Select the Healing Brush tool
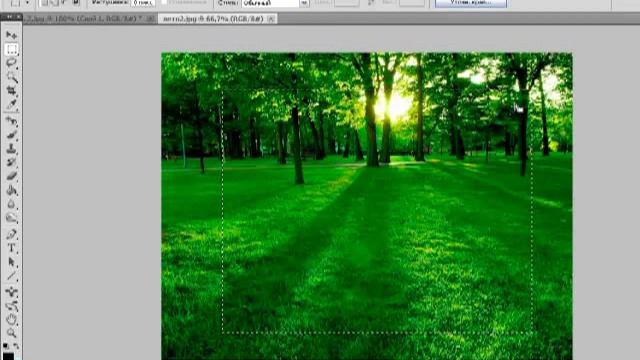The image size is (640, 360). 11,120
